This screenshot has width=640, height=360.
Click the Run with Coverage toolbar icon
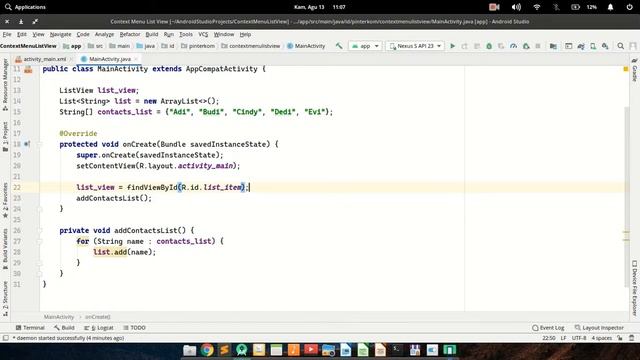click(x=501, y=46)
